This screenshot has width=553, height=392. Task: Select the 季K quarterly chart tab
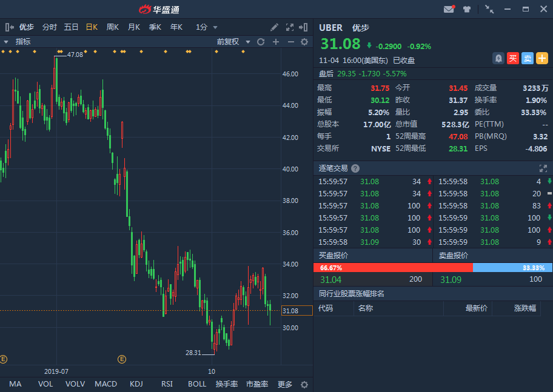point(155,27)
